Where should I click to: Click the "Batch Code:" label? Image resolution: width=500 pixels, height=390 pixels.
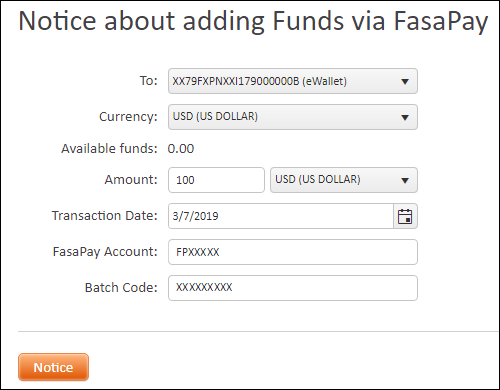[x=121, y=288]
